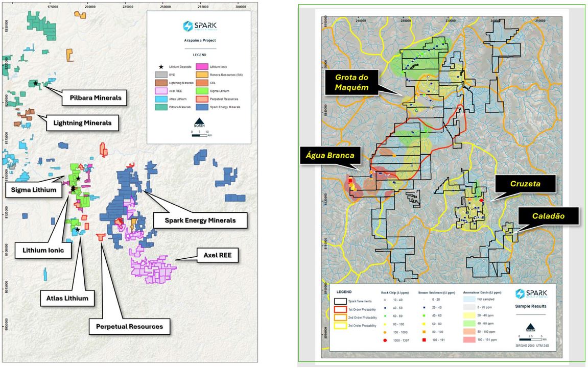Screen dimensions: 588x368
Task: Click the 'Água Branca' callout label
Action: tap(330, 155)
